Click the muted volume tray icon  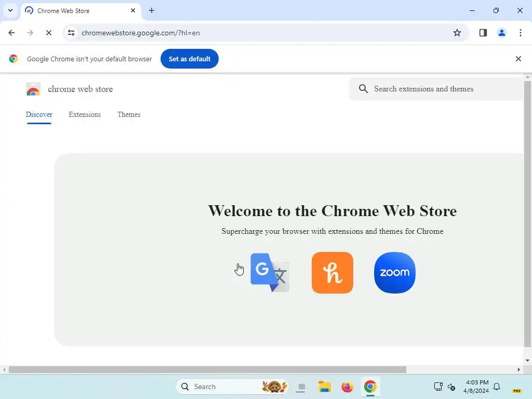coord(451,387)
